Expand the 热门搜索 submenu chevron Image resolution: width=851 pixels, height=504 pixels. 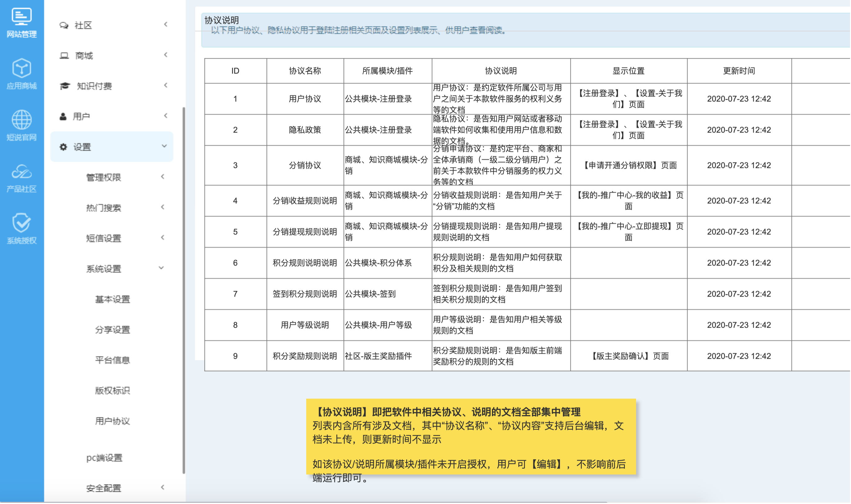coord(163,207)
